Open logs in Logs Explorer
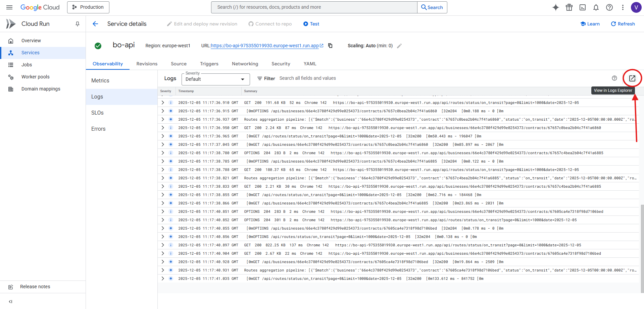644x309 pixels. [x=632, y=78]
